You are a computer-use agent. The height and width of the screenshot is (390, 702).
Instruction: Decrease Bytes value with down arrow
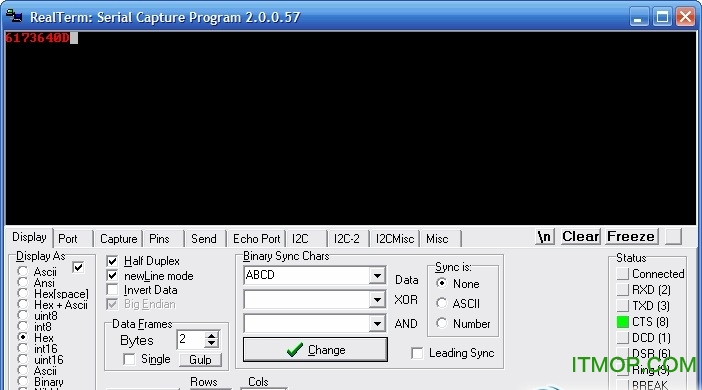click(211, 343)
